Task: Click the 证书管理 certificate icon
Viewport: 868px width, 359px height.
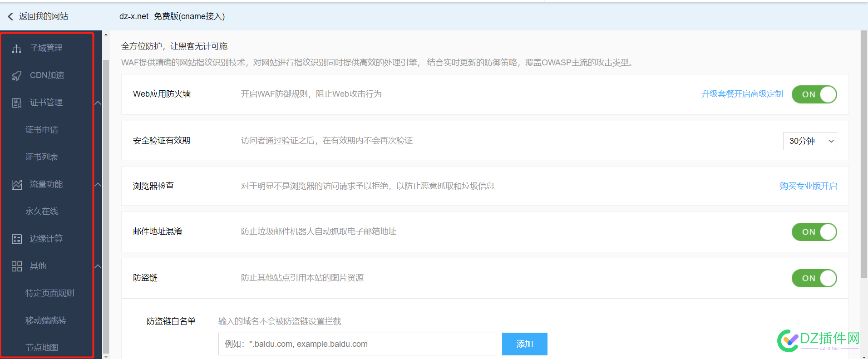Action: 17,103
